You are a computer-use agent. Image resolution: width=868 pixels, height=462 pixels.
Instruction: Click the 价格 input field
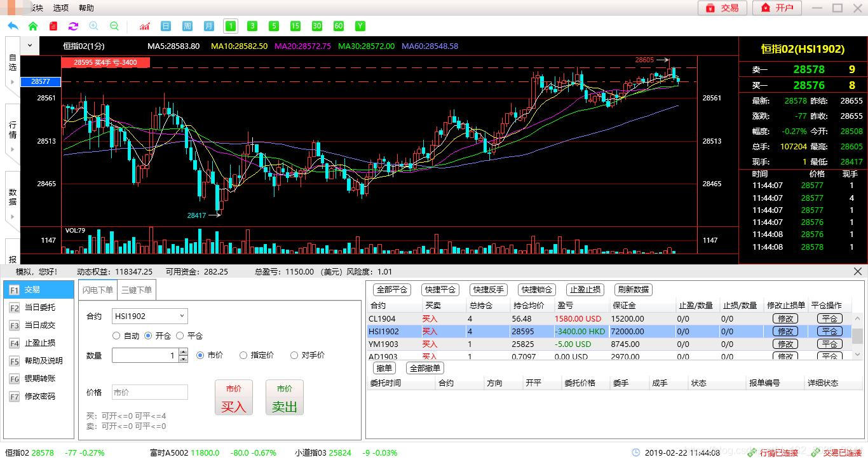(x=150, y=392)
